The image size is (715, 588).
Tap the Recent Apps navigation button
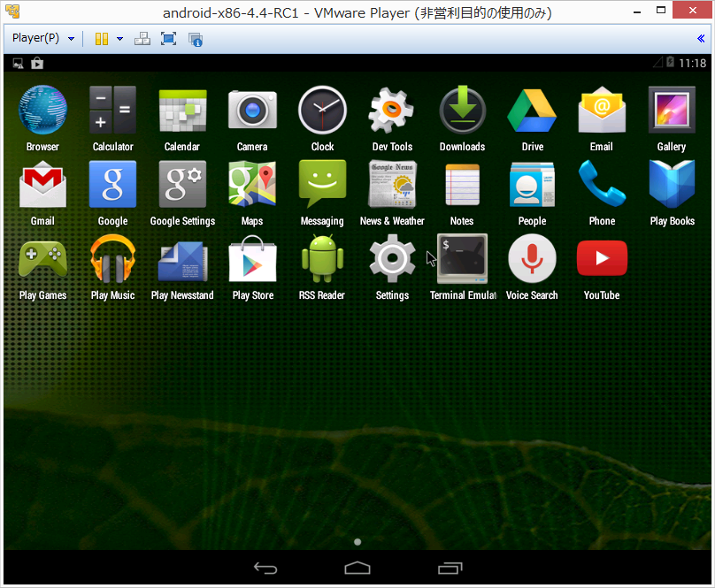tap(450, 568)
